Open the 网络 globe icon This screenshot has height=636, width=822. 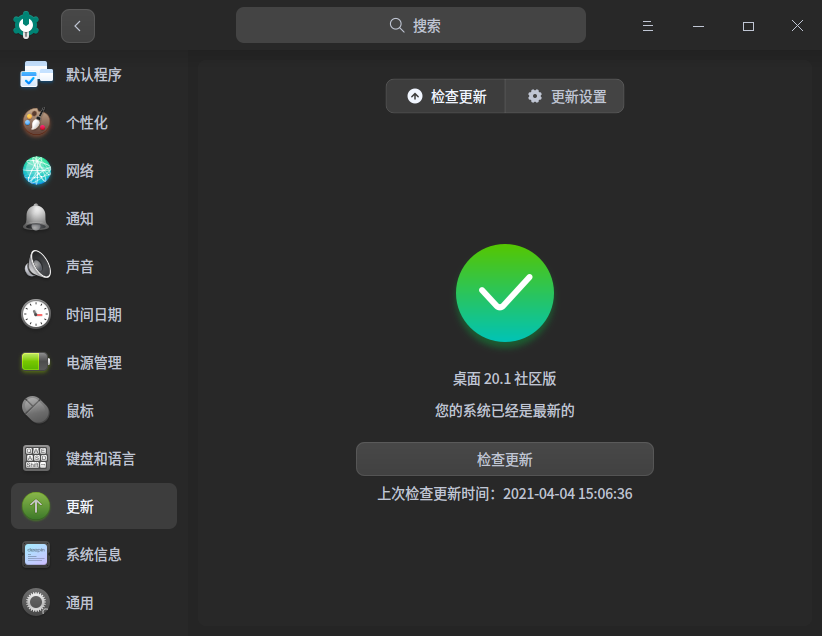[x=36, y=170]
